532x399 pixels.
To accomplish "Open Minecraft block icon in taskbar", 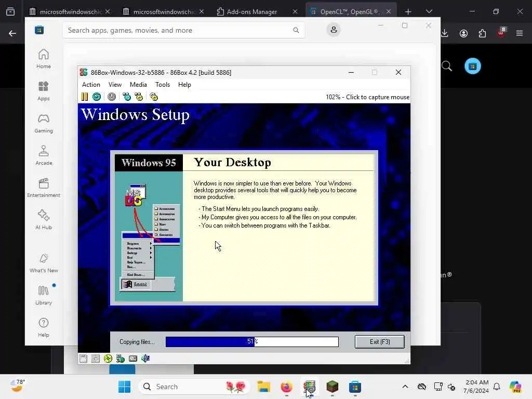I will tap(332, 387).
